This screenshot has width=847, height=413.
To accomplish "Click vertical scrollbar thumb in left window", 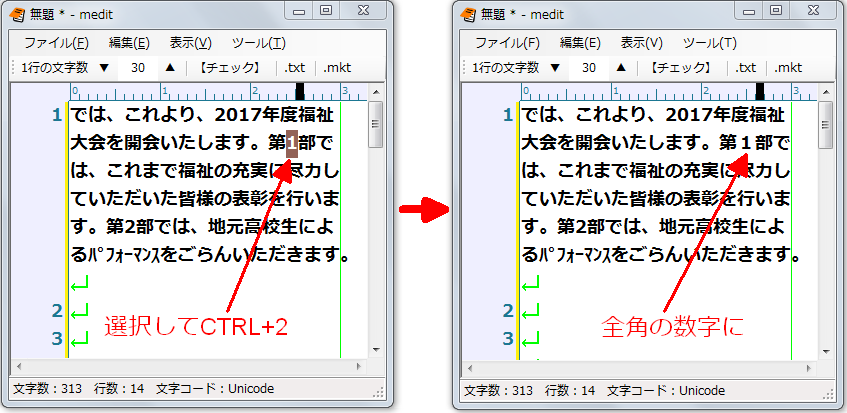I will pos(376,124).
